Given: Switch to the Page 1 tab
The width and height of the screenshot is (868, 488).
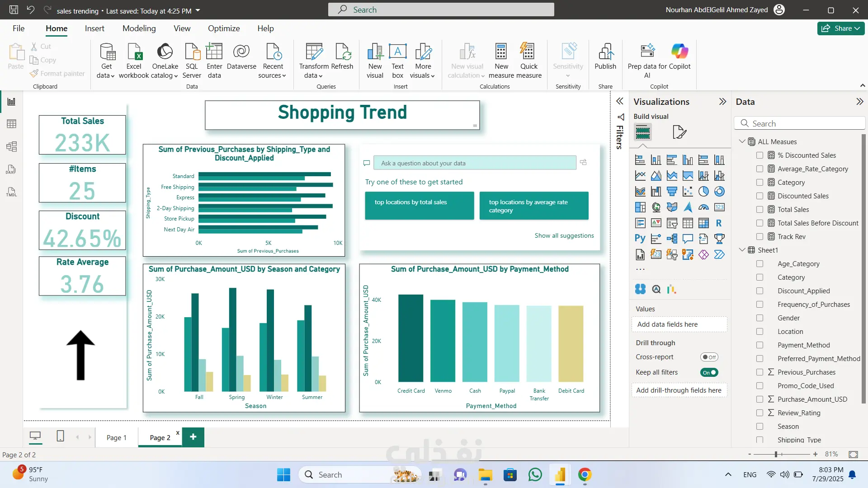Looking at the screenshot, I should [116, 437].
